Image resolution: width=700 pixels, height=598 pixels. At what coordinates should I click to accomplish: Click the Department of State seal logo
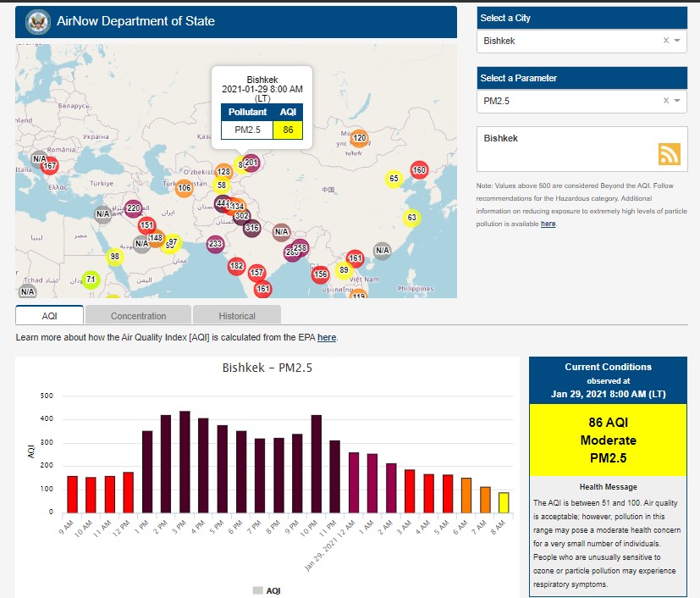(x=37, y=21)
